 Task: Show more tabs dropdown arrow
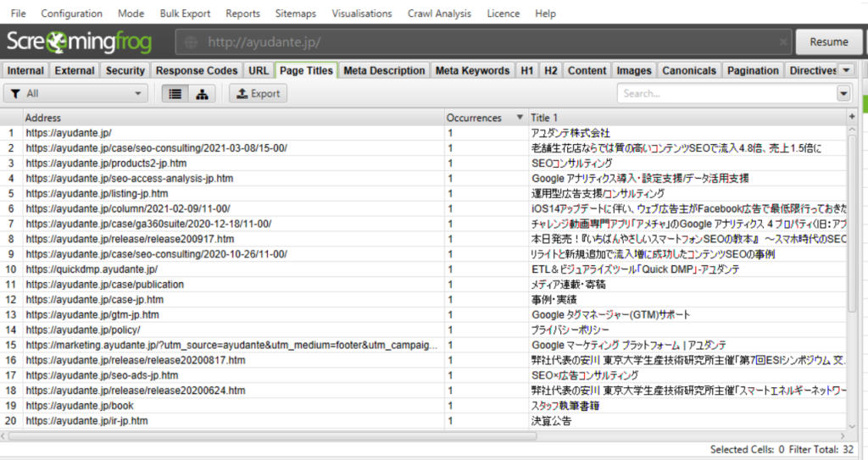click(x=847, y=70)
